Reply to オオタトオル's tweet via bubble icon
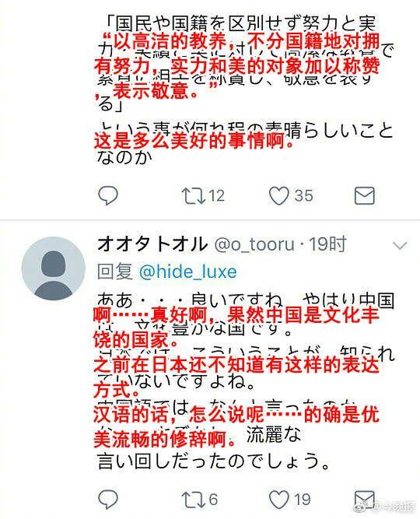The height and width of the screenshot is (519, 420). 108,499
